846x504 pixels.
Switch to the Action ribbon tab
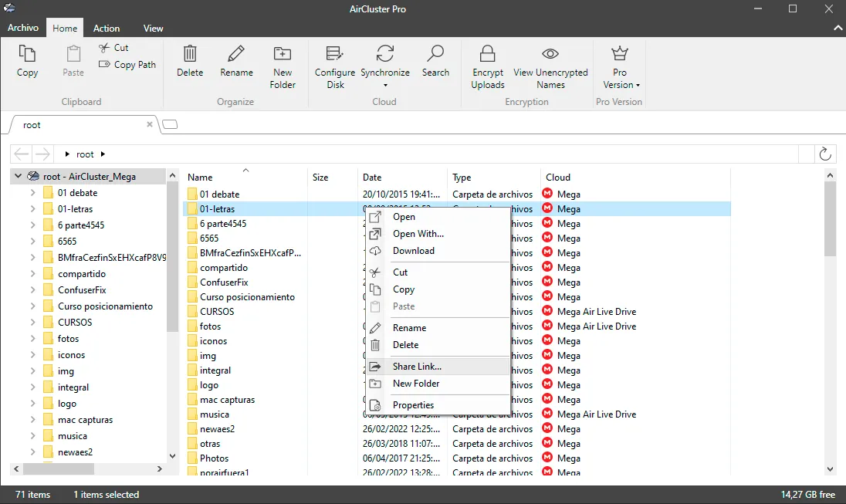tap(107, 28)
